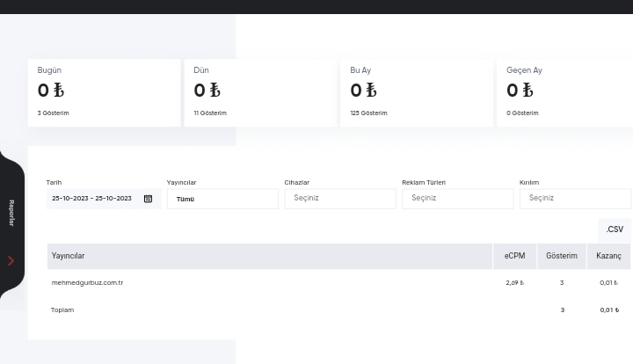Click the Bugün earnings card
The width and height of the screenshot is (633, 364).
click(x=104, y=93)
